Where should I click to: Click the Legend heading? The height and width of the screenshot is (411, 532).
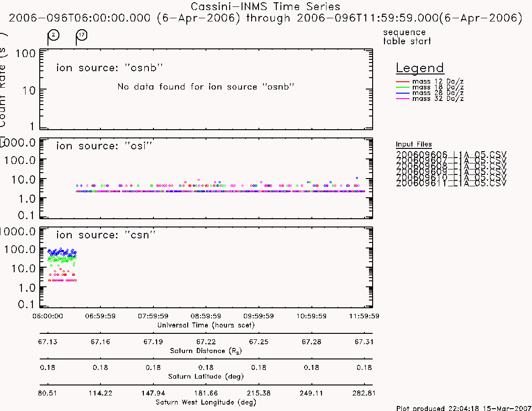[420, 68]
